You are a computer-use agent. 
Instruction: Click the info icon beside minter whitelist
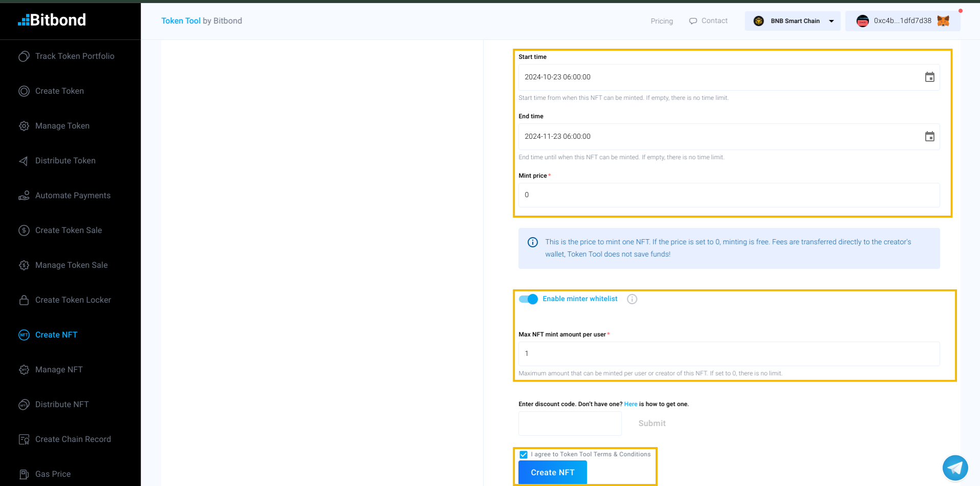[x=631, y=299]
